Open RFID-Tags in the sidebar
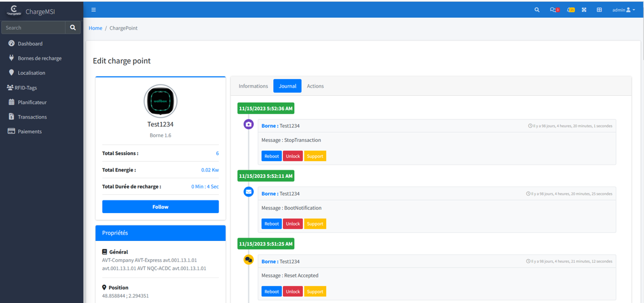The image size is (644, 303). click(x=26, y=88)
